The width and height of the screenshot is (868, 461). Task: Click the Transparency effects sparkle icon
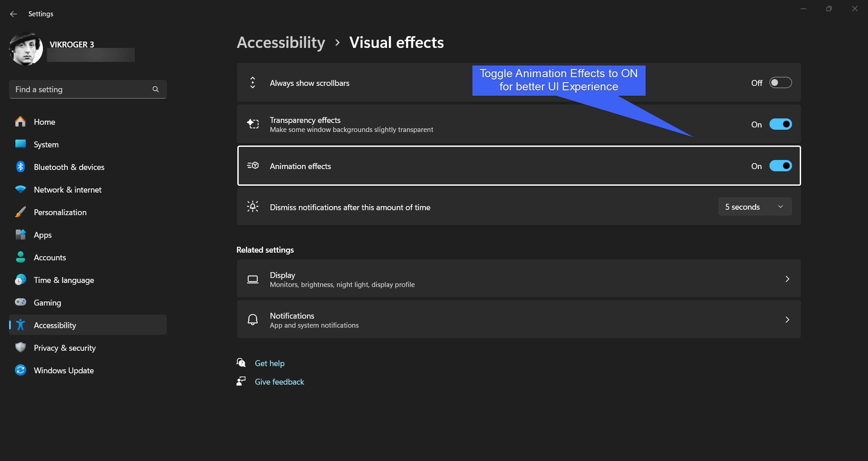coord(253,124)
